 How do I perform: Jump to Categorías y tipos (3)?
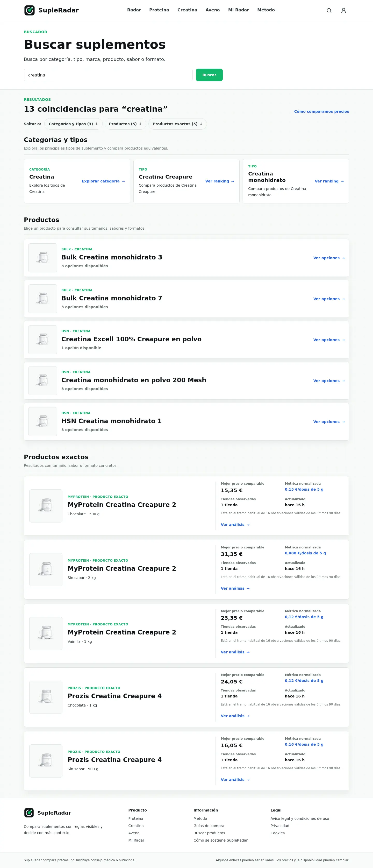(x=73, y=124)
